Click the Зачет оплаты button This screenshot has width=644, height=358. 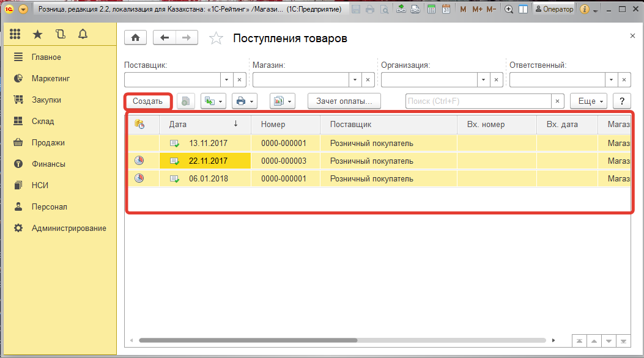click(x=344, y=101)
